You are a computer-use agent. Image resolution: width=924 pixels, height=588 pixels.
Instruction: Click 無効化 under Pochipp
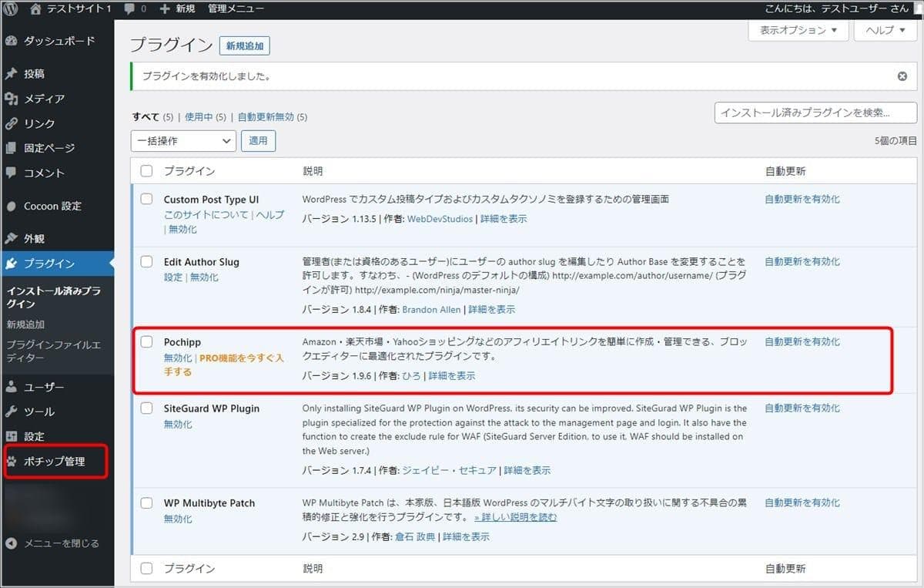(178, 358)
